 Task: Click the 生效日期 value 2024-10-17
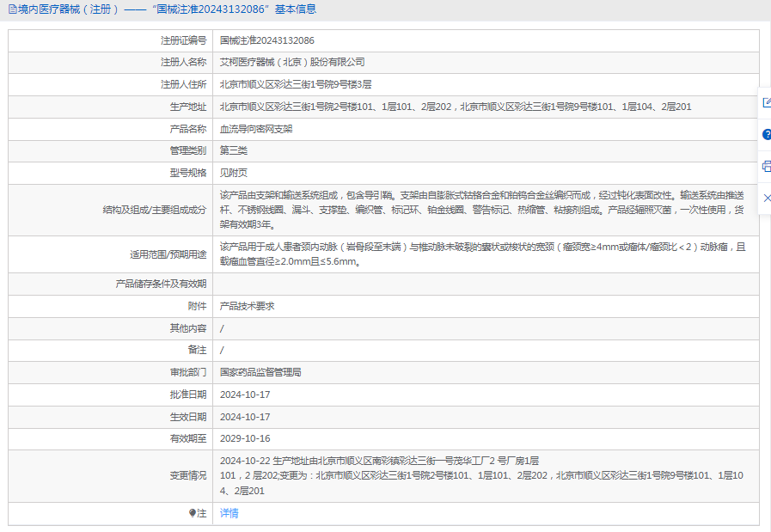click(245, 417)
